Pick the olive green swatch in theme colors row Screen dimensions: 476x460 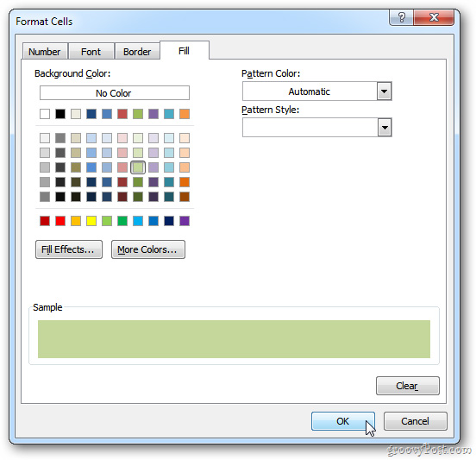(x=138, y=114)
